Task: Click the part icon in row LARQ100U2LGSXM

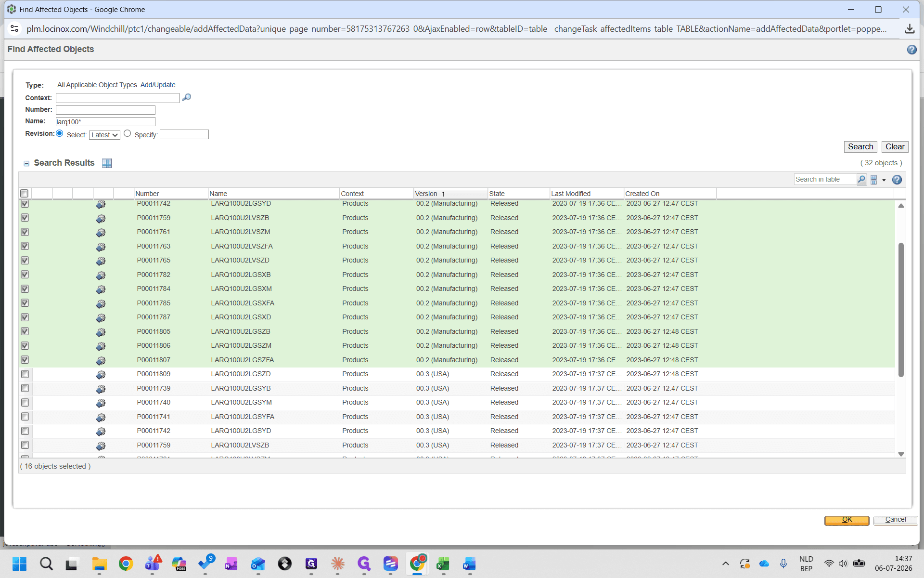Action: (101, 289)
